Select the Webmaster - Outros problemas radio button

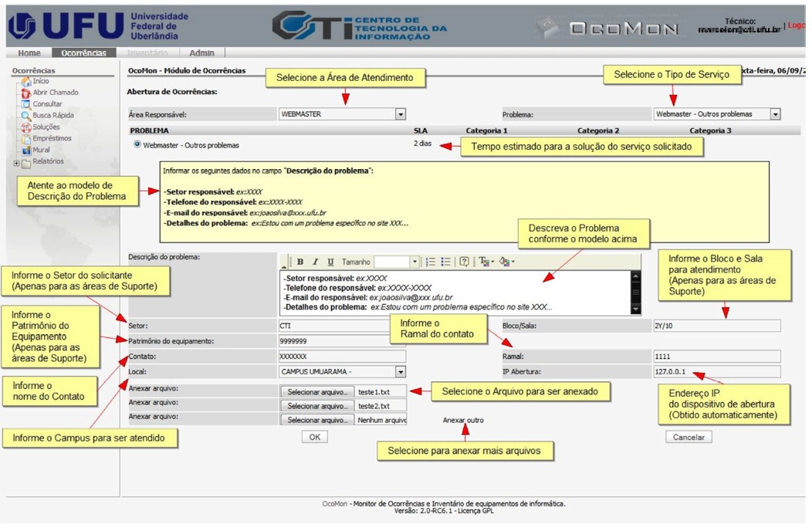(x=137, y=144)
